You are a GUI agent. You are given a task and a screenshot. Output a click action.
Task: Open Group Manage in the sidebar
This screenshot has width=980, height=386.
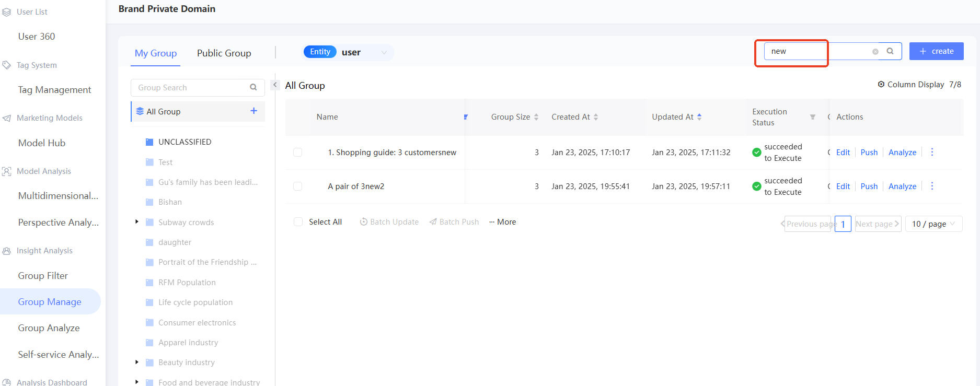click(50, 302)
